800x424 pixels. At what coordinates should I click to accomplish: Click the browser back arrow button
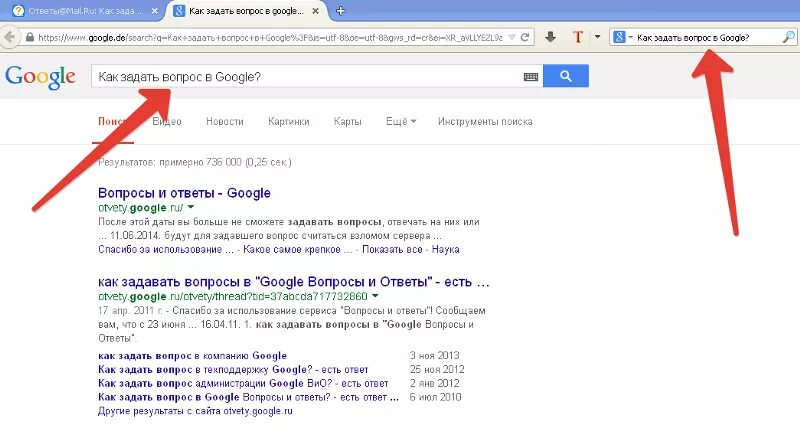pos(9,37)
